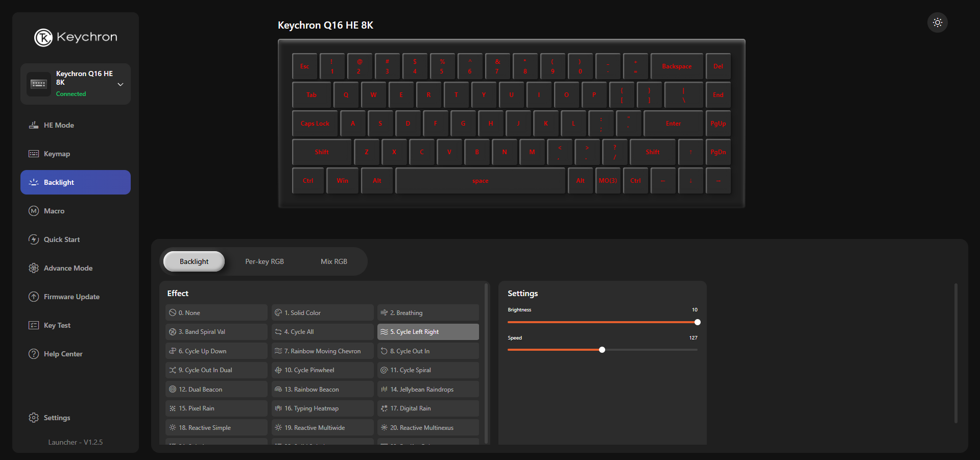The width and height of the screenshot is (980, 460).
Task: Switch to the Mix RGB tab
Action: (x=334, y=261)
